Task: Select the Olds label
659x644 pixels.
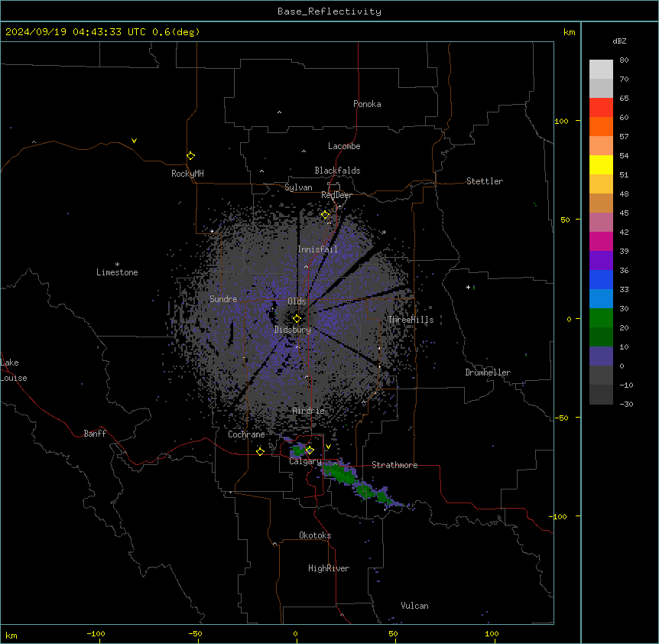Action: click(297, 301)
